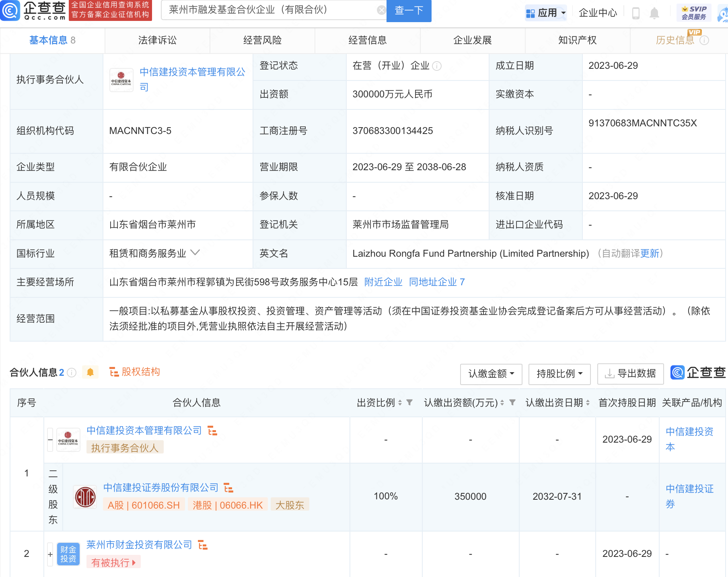Click 全国企业信用查询系统 red banner
The width and height of the screenshot is (728, 577).
tap(110, 10)
